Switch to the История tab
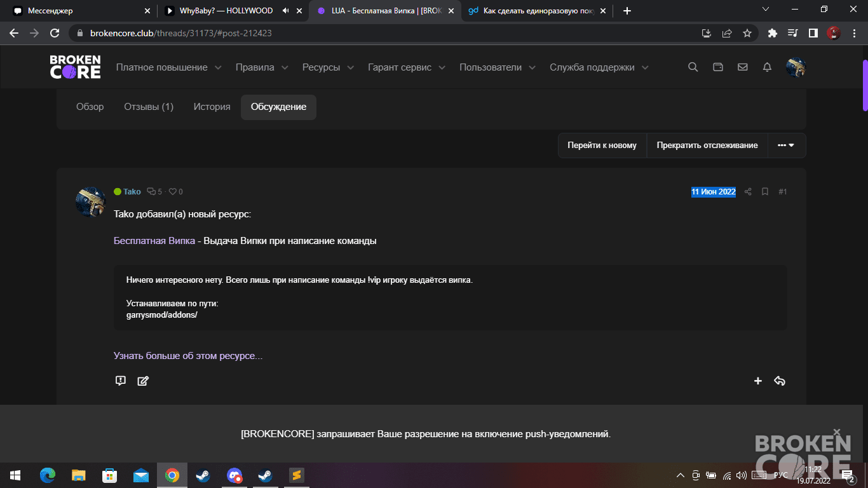The image size is (868, 488). click(212, 107)
